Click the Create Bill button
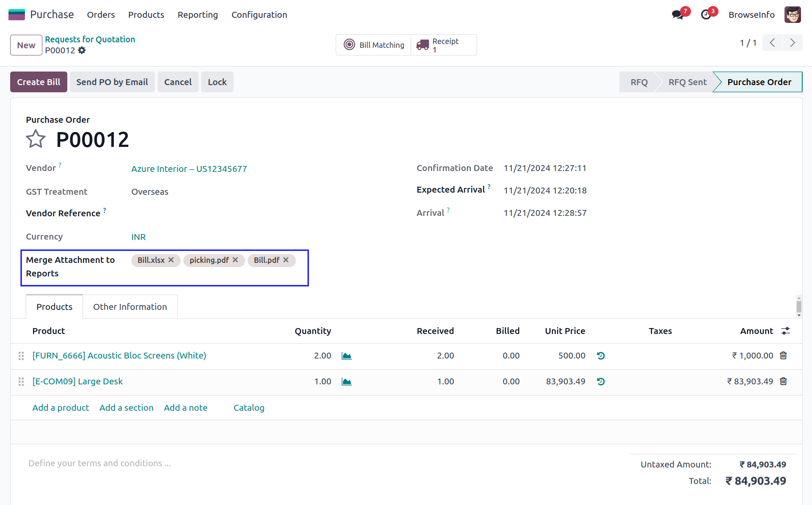Screen dimensions: 812x505 pos(39,82)
